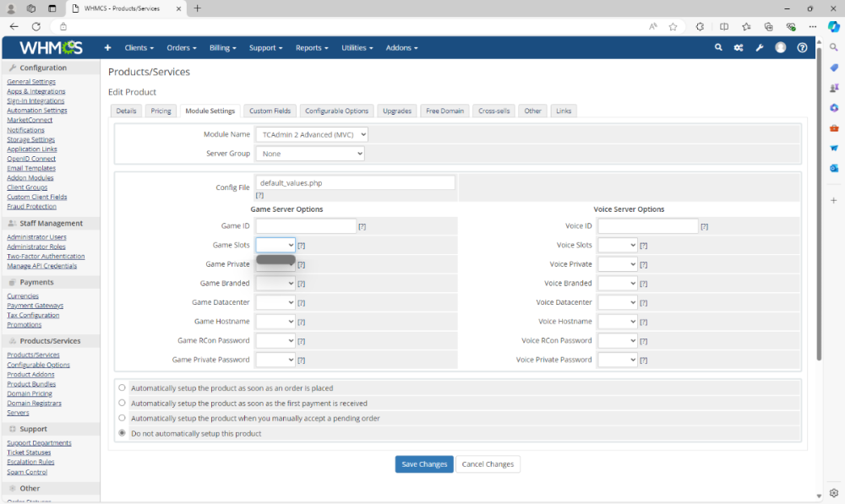Screen dimensions: 845x504
Task: Click the WHMCS search magnifier icon
Action: pyautogui.click(x=718, y=48)
